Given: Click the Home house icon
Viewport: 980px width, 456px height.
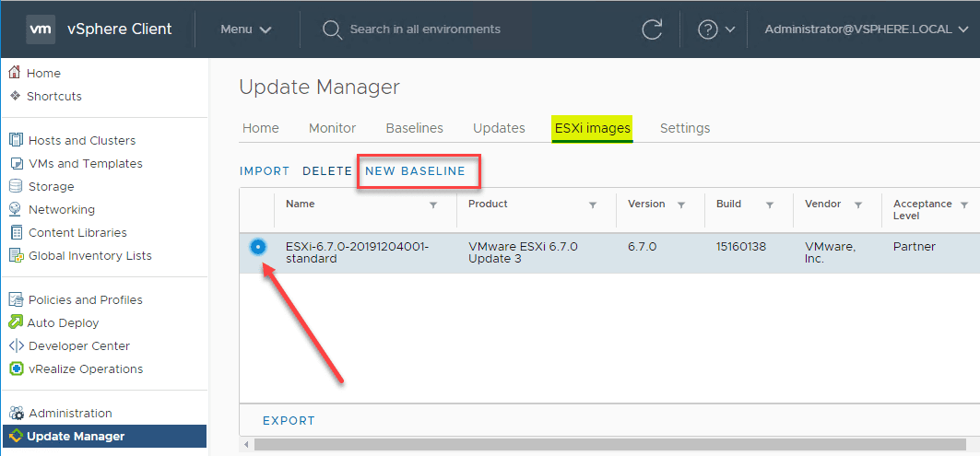Looking at the screenshot, I should tap(15, 73).
